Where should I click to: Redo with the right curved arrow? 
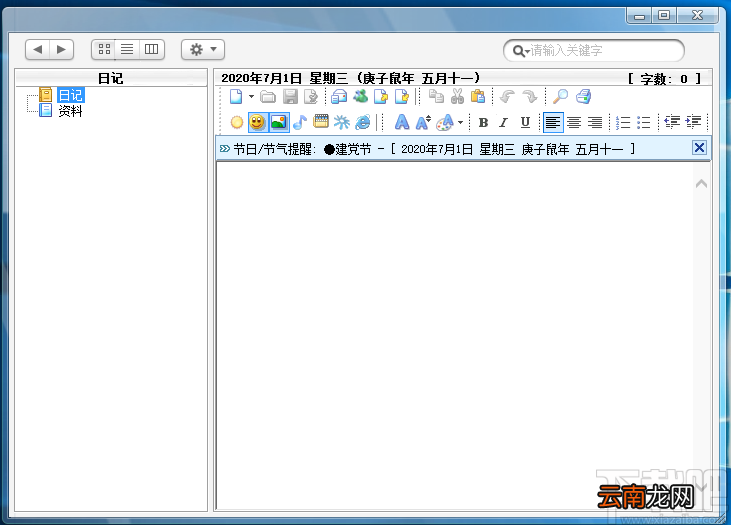click(530, 97)
